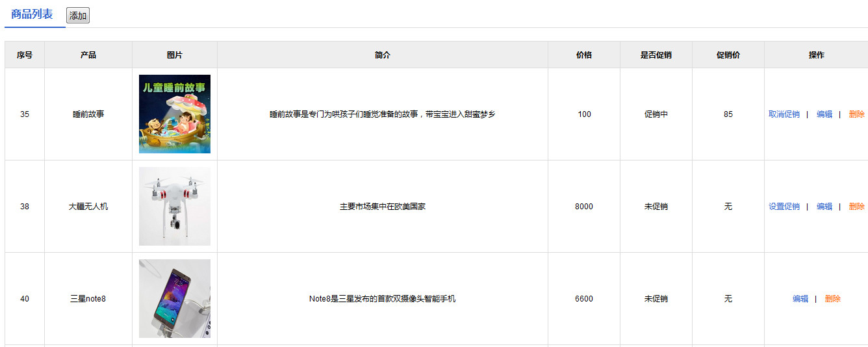The image size is (868, 347).
Task: Click the 睡前故事 description text
Action: (x=383, y=114)
